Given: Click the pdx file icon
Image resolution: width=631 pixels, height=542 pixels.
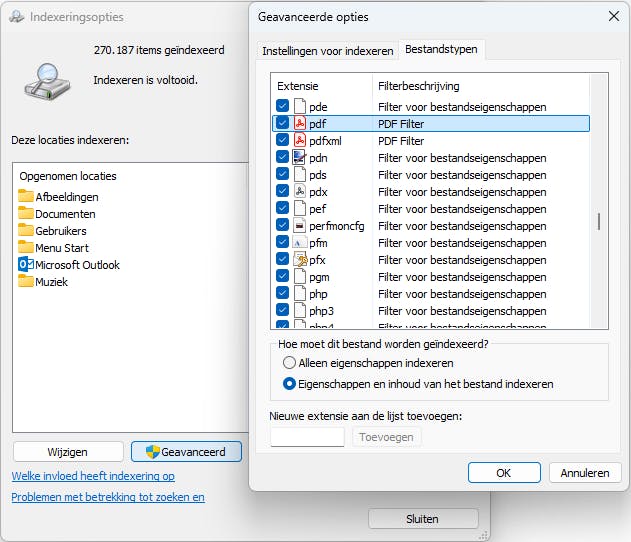Looking at the screenshot, I should click(x=299, y=192).
